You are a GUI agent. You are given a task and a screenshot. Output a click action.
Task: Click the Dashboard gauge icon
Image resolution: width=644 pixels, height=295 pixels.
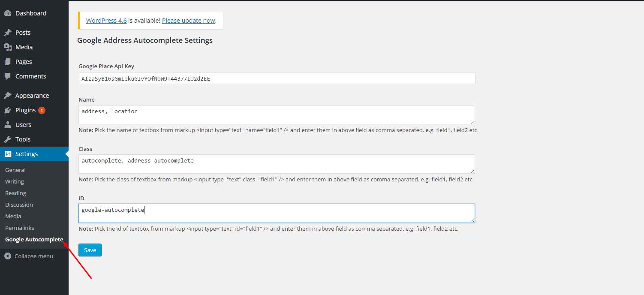click(x=8, y=13)
